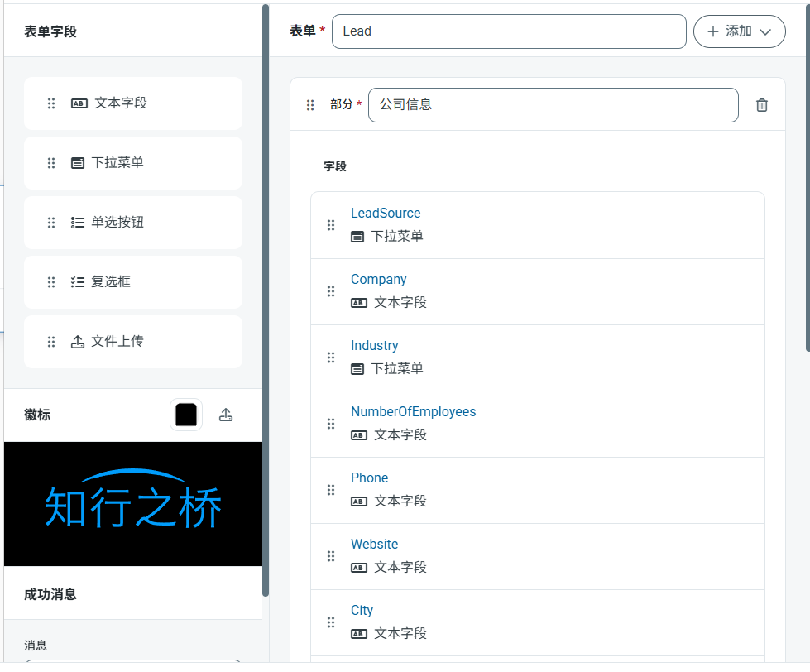Image resolution: width=810 pixels, height=672 pixels.
Task: Click the section name input 公司信息
Action: 552,105
